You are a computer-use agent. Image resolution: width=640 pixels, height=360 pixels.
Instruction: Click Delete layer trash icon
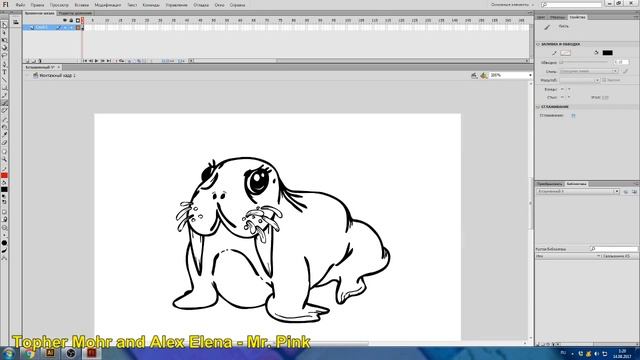pos(40,61)
